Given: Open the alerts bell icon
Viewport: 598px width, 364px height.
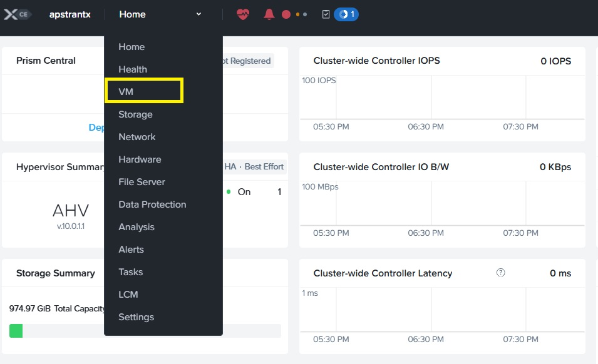Looking at the screenshot, I should [x=269, y=14].
